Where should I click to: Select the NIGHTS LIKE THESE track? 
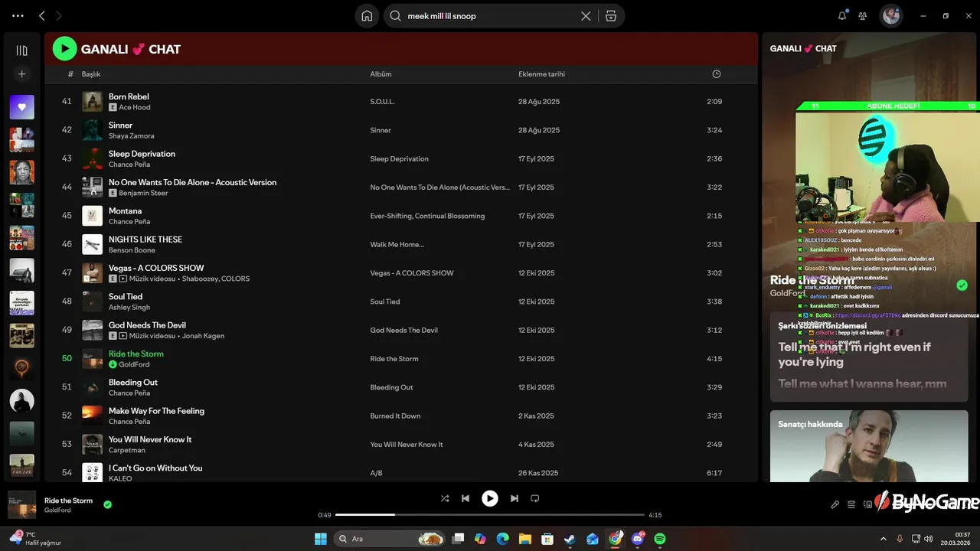click(145, 240)
